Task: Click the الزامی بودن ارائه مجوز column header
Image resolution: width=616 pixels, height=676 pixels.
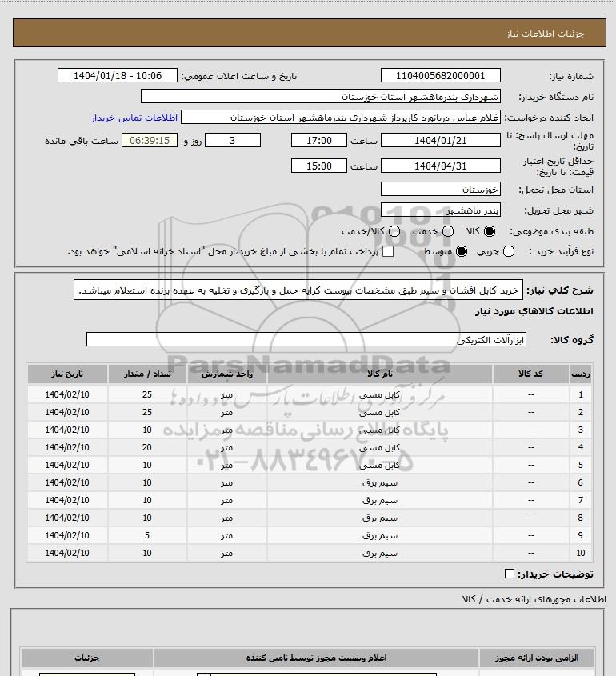Action: pos(537,658)
